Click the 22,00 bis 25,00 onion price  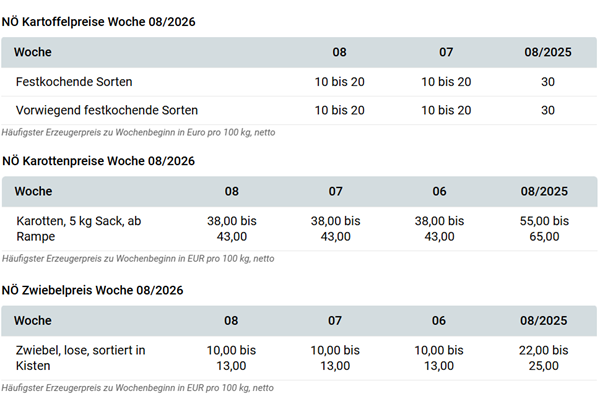544,358
